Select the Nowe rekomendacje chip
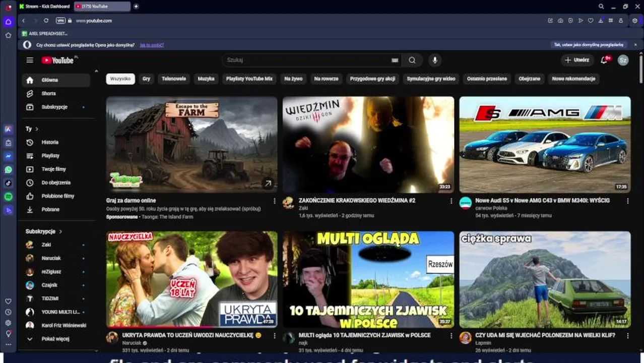This screenshot has width=644, height=363. [x=573, y=79]
